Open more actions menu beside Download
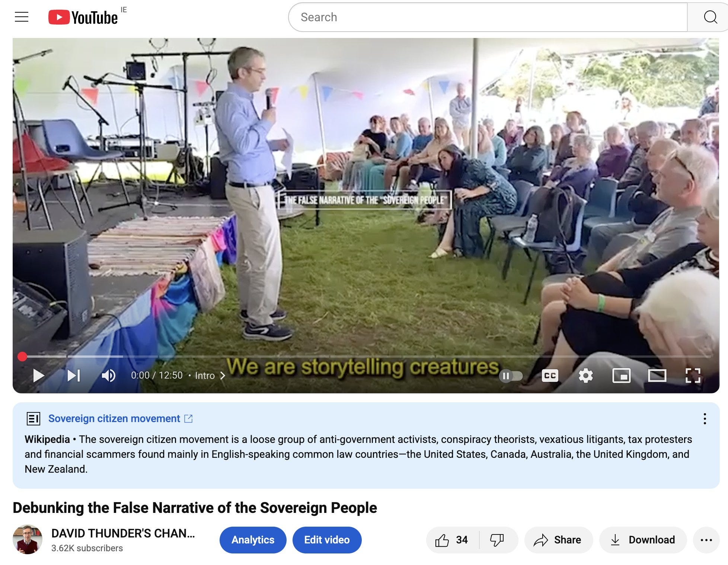This screenshot has height=565, width=728. [706, 540]
